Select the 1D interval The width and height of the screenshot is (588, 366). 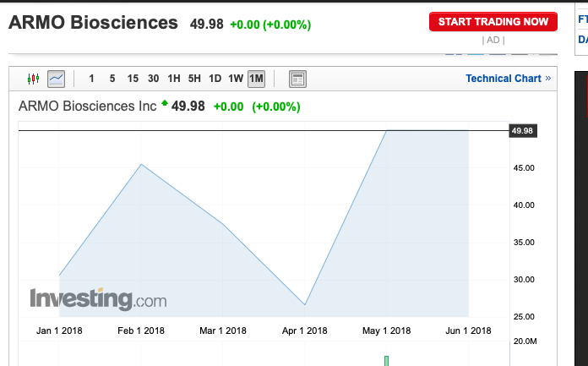[215, 79]
